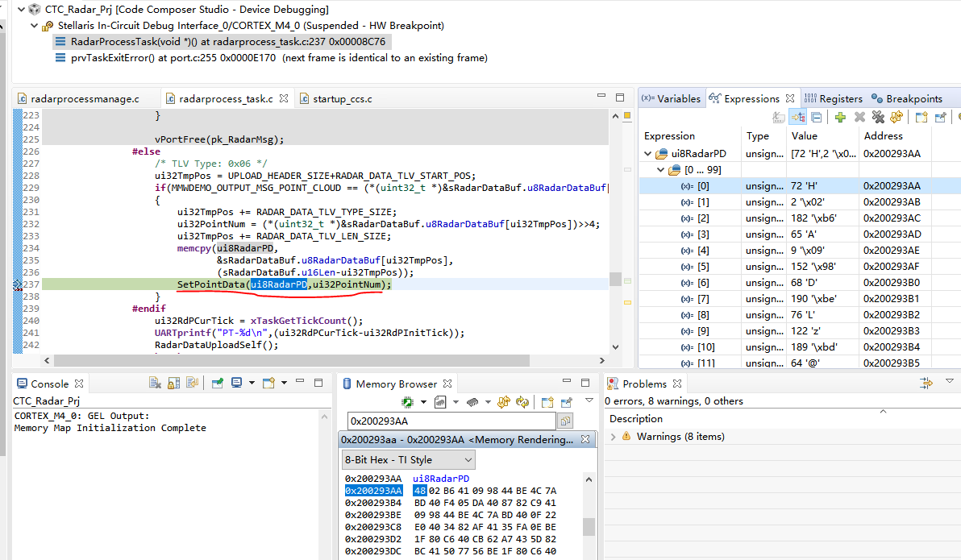Collapse the [0 ... 99] array range node

click(661, 170)
